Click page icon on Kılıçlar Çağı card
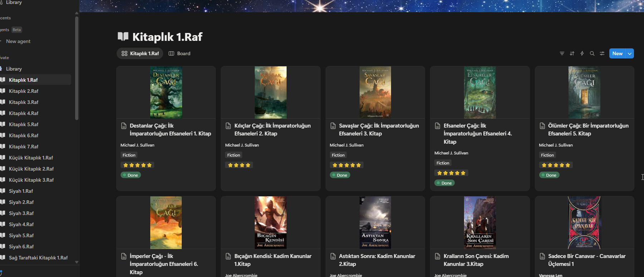This screenshot has height=277, width=644. (228, 126)
